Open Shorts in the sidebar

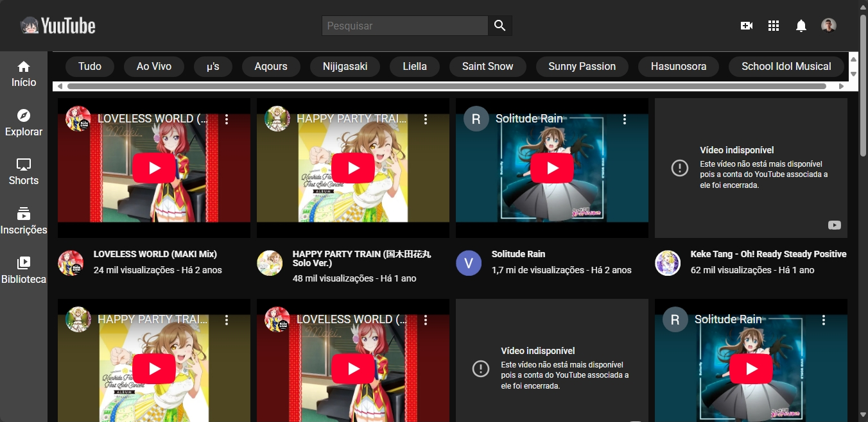(24, 172)
